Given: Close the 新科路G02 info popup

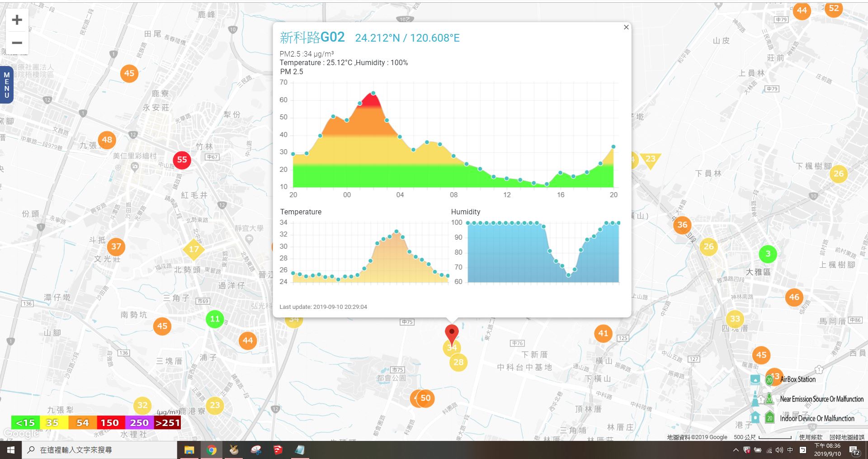Looking at the screenshot, I should (x=626, y=27).
